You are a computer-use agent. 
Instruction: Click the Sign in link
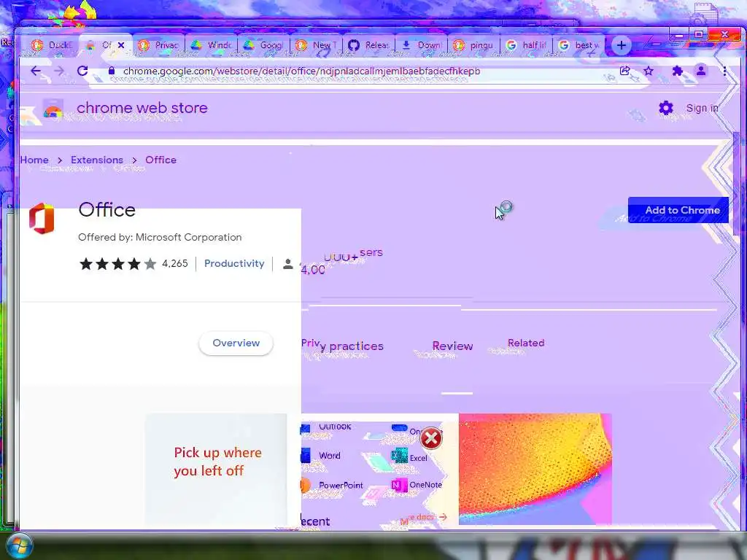point(703,108)
